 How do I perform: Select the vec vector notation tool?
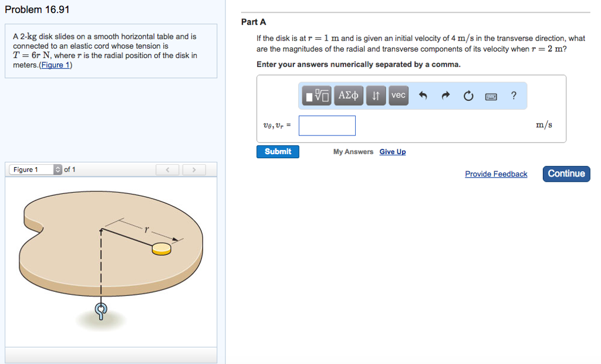(x=398, y=96)
